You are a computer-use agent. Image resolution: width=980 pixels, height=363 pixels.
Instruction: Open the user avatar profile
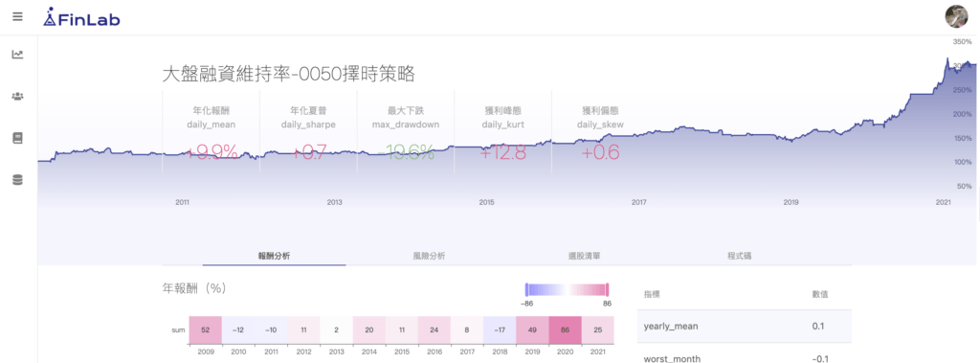[x=956, y=17]
